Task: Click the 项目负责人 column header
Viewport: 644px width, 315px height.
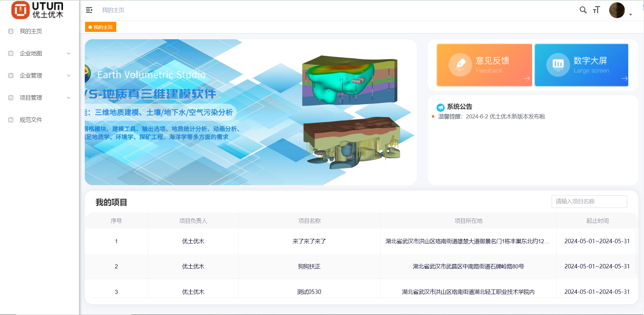Action: (193, 221)
